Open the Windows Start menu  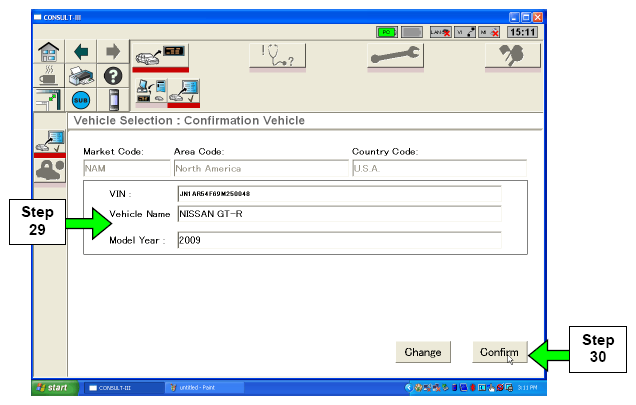tap(54, 387)
